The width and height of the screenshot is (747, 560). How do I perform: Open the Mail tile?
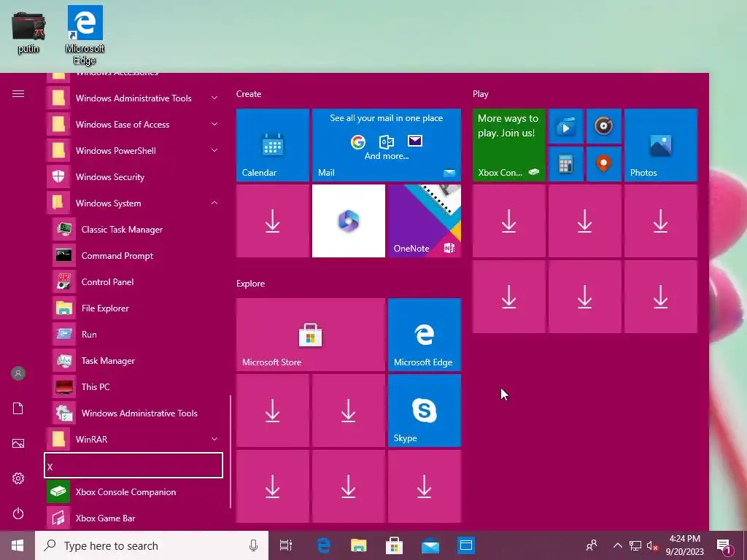coord(387,145)
